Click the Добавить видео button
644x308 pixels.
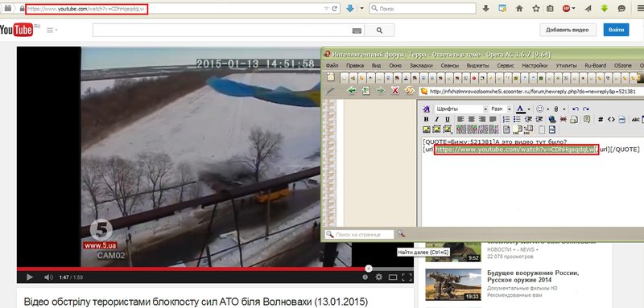[568, 30]
